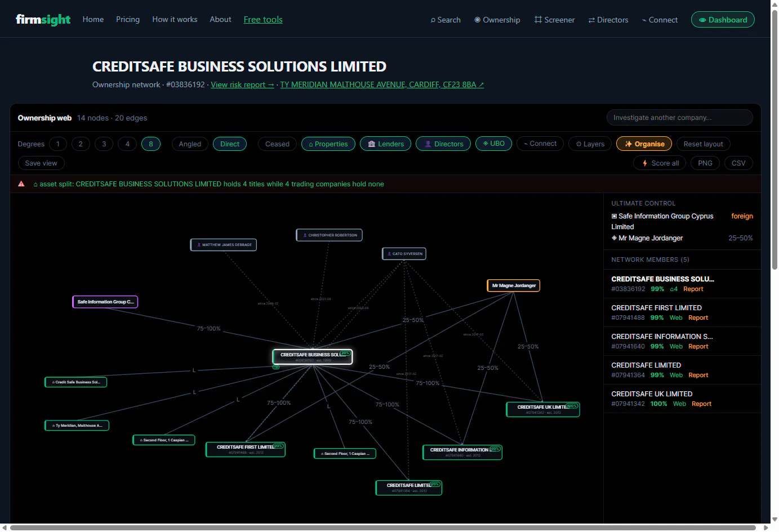Select the central Creditsafe Business Solutions node
Screen dimensions: 779x532
tap(313, 356)
